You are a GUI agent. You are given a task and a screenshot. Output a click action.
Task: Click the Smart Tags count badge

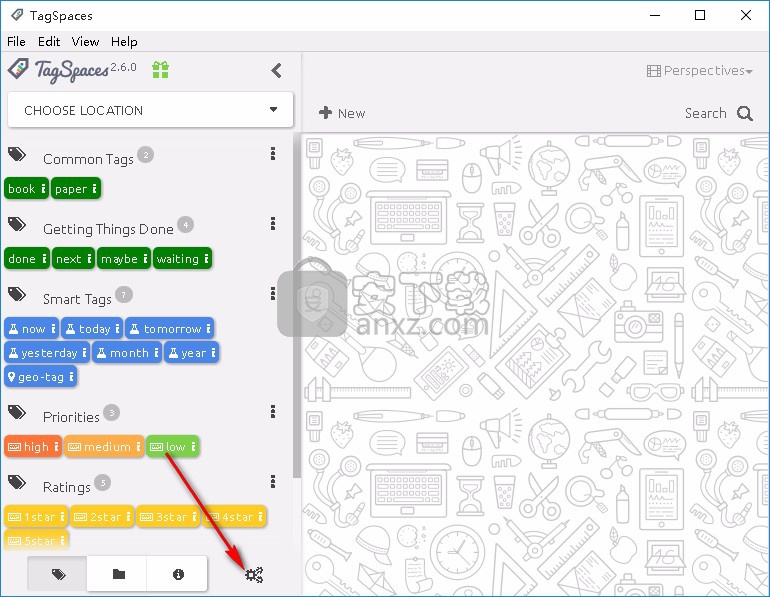[x=124, y=295]
